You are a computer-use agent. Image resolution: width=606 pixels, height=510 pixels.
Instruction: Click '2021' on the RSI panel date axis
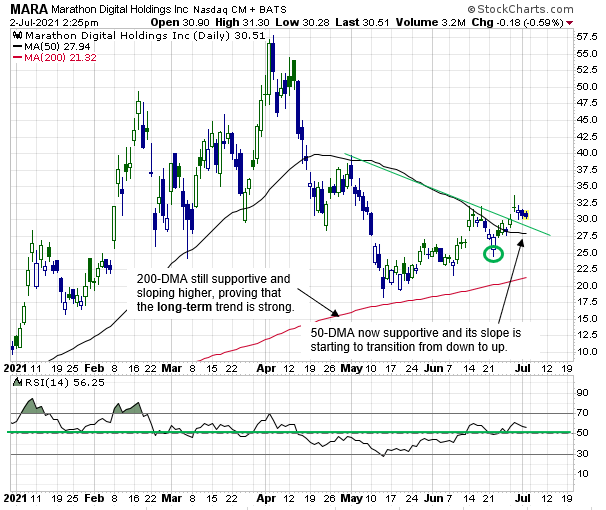[x=15, y=498]
